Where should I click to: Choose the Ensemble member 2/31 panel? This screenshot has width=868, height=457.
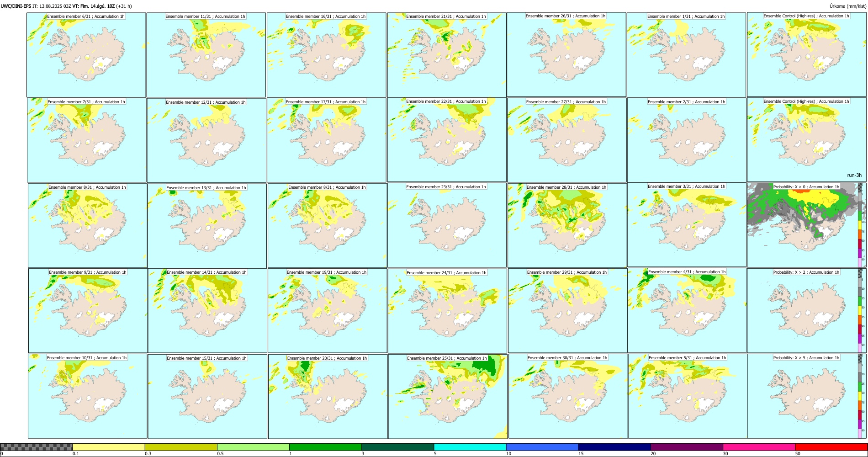pyautogui.click(x=687, y=140)
